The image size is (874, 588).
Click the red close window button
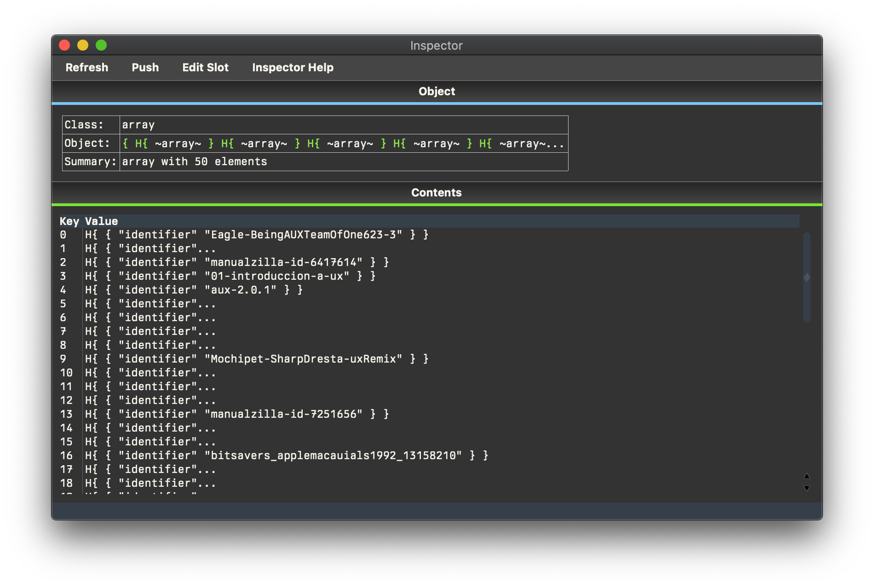click(x=64, y=45)
